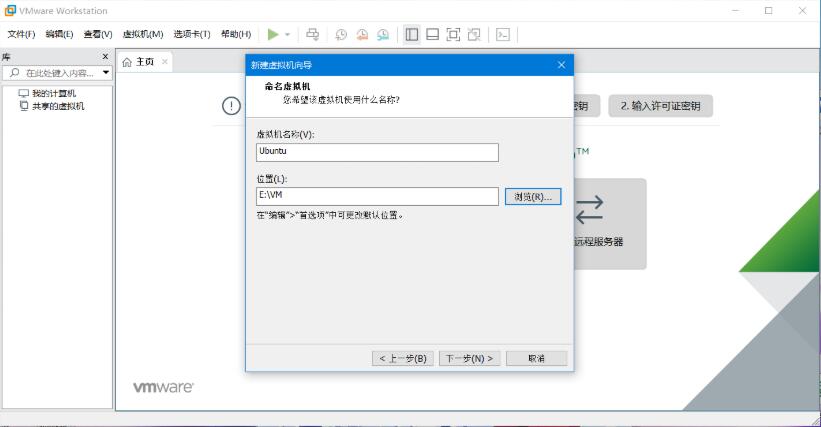
Task: Click the 远程服务器 connect arrows icon
Action: [x=589, y=210]
